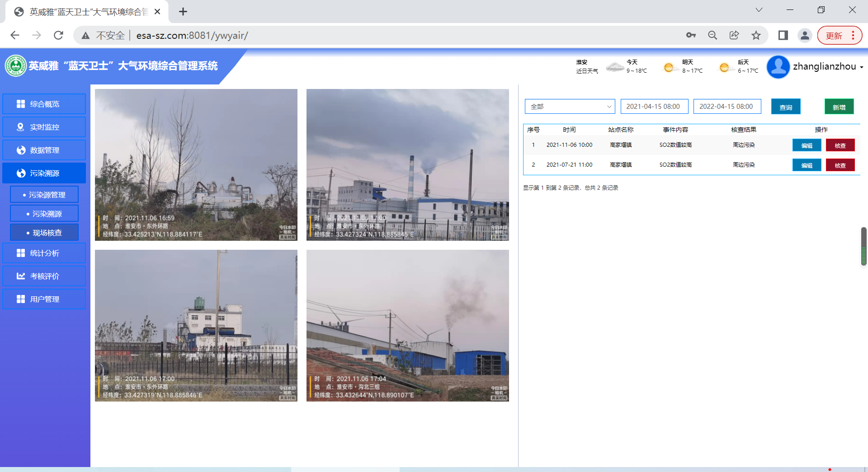The image size is (868, 472).
Task: Click today's cloudy weather icon
Action: click(615, 67)
